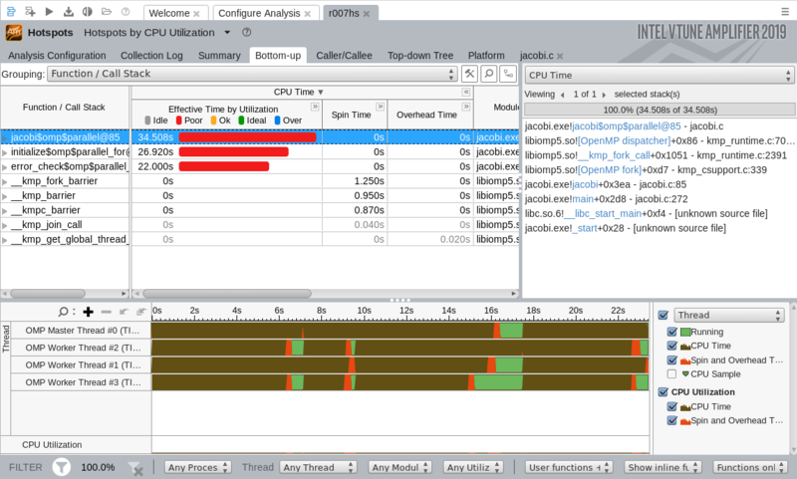Click the Import Result download icon
This screenshot has width=797, height=479.
pos(68,11)
